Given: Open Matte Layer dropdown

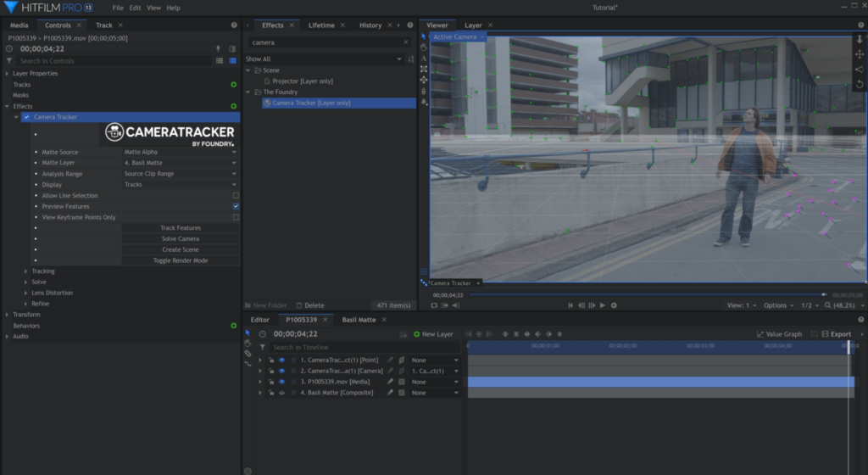Looking at the screenshot, I should 181,163.
